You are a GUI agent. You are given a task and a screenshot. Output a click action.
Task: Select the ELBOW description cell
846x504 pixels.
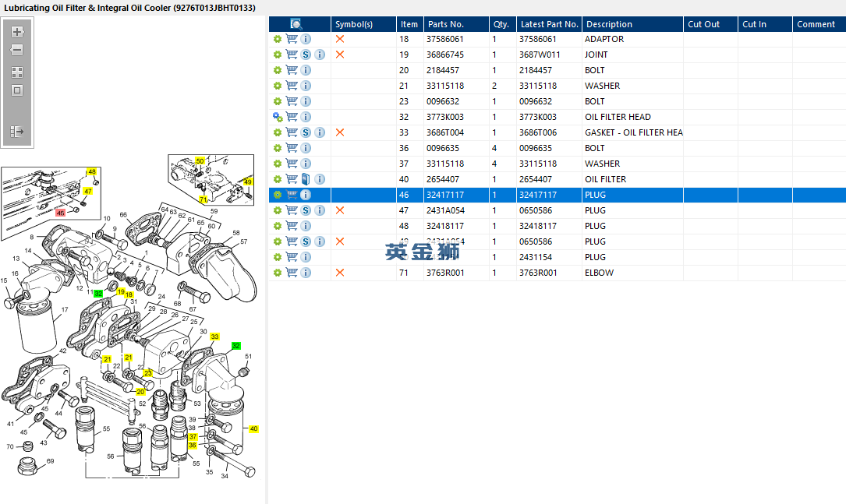click(x=600, y=273)
